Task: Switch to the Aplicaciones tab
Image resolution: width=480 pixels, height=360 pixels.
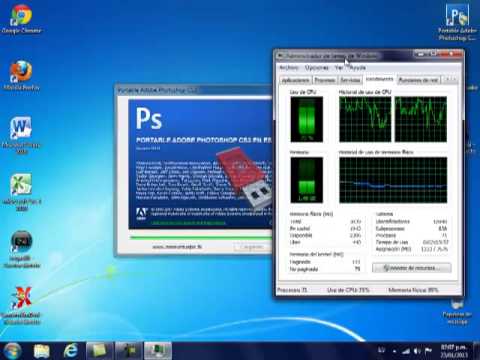Action: [296, 80]
